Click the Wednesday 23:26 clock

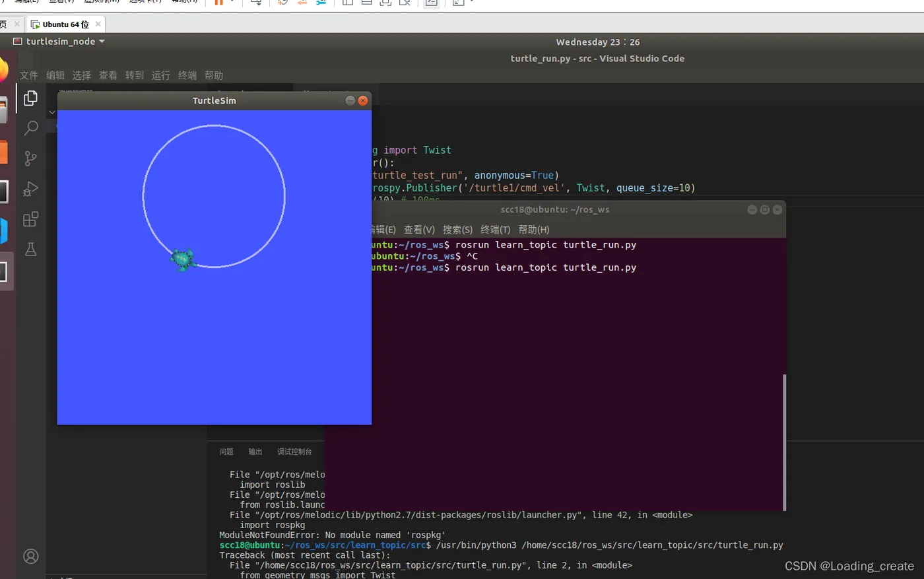[x=597, y=42]
